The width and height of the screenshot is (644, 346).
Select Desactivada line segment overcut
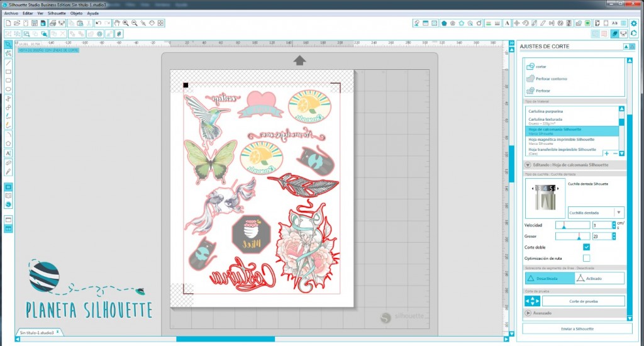point(550,278)
